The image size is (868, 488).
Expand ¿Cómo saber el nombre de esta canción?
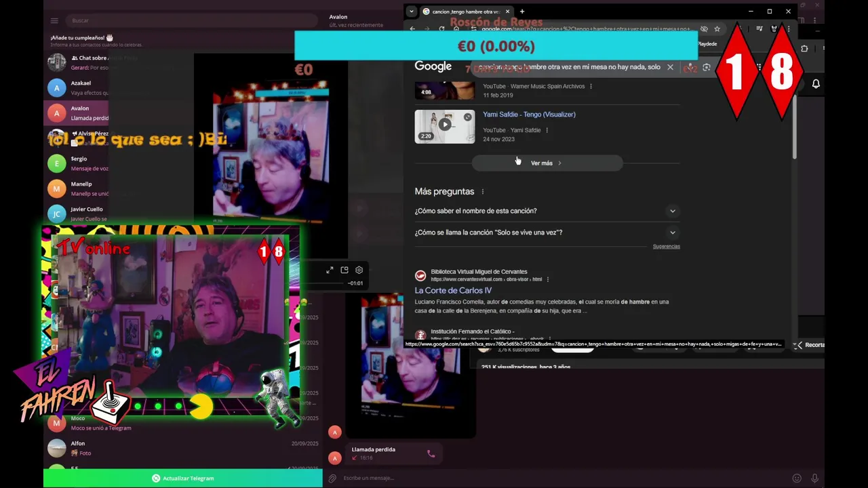tap(547, 211)
